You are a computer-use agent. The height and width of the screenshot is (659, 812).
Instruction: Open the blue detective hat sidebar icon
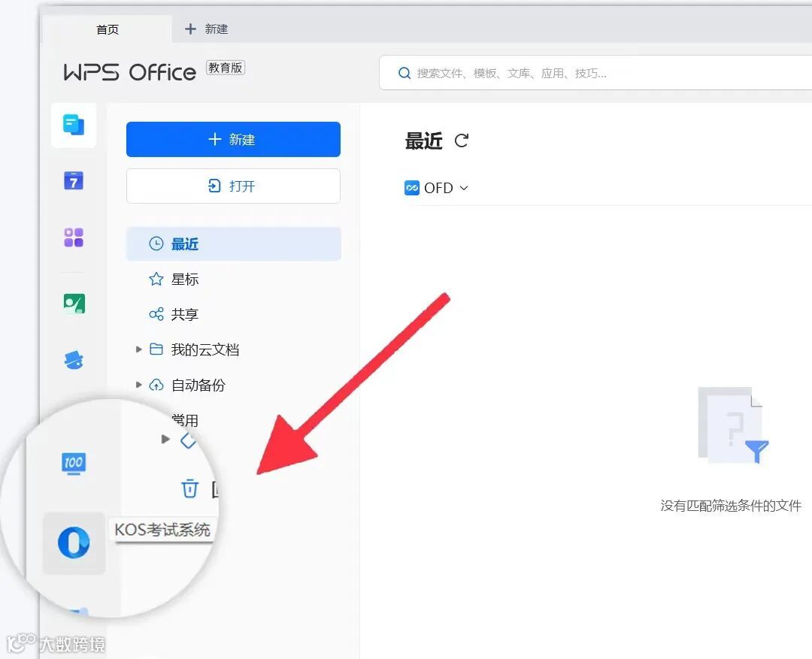[x=74, y=360]
